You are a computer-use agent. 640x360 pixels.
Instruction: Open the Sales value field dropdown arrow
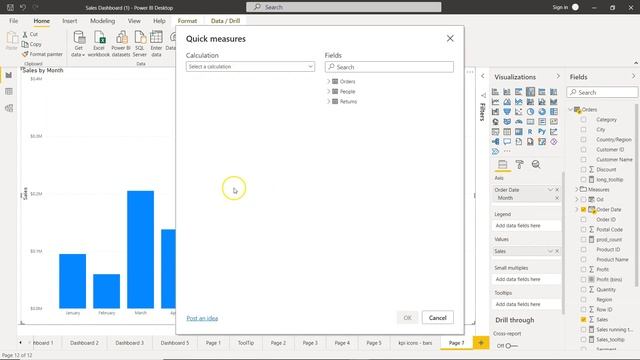tap(550, 251)
